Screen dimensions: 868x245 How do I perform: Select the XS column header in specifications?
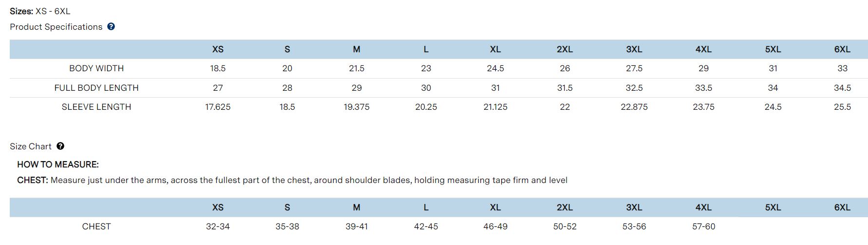[x=218, y=49]
